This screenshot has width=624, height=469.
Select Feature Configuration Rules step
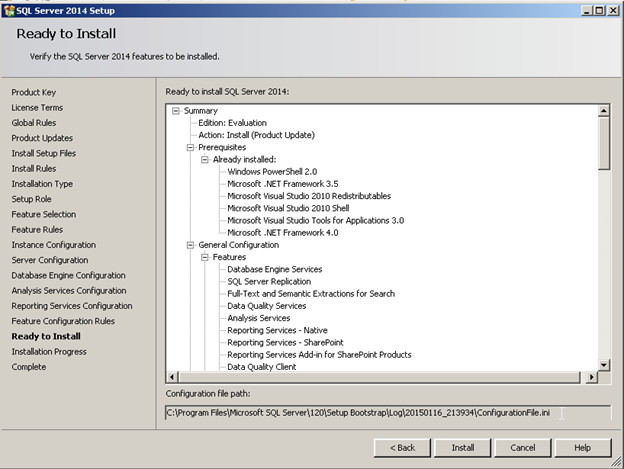63,321
